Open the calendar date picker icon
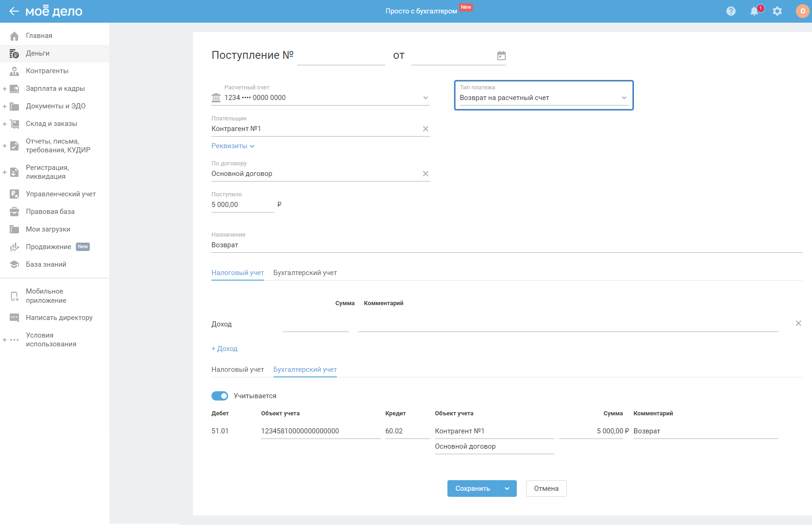812x526 pixels. (x=501, y=56)
